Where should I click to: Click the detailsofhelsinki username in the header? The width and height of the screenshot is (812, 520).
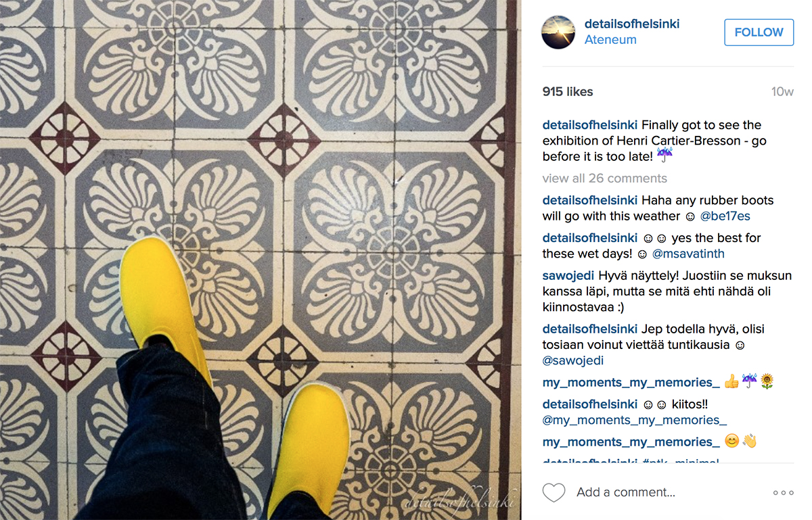click(632, 24)
